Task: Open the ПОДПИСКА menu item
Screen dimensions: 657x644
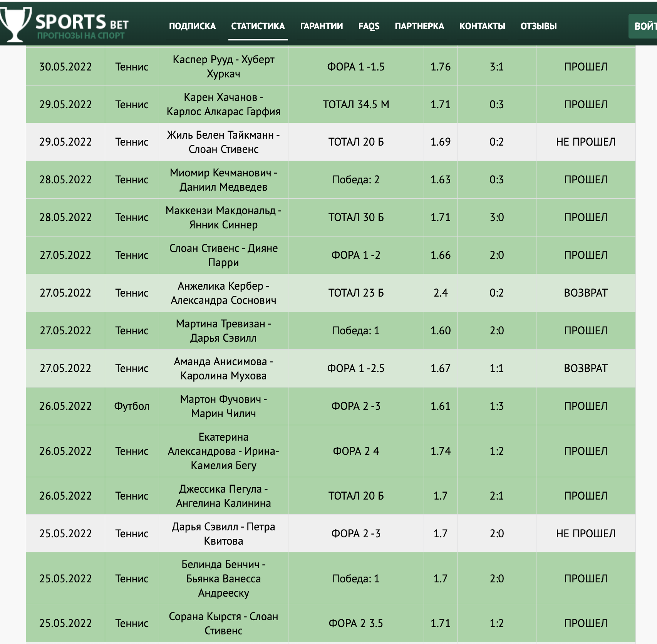Action: tap(192, 26)
